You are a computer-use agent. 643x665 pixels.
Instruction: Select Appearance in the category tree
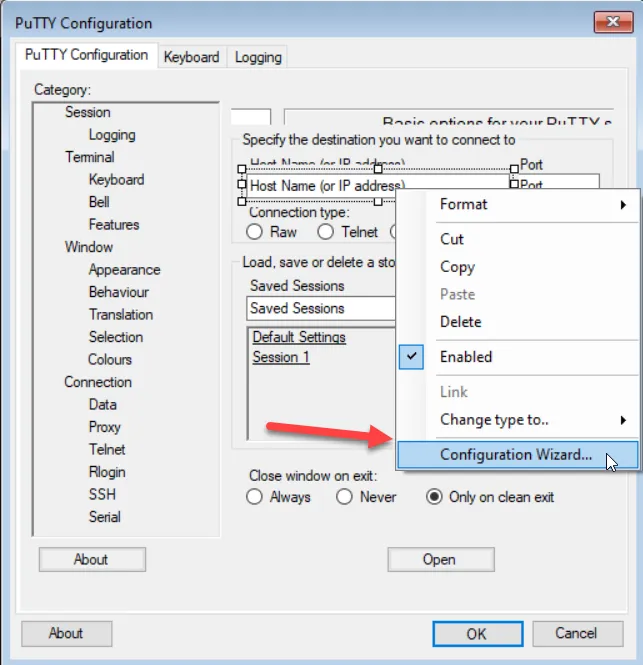point(124,270)
